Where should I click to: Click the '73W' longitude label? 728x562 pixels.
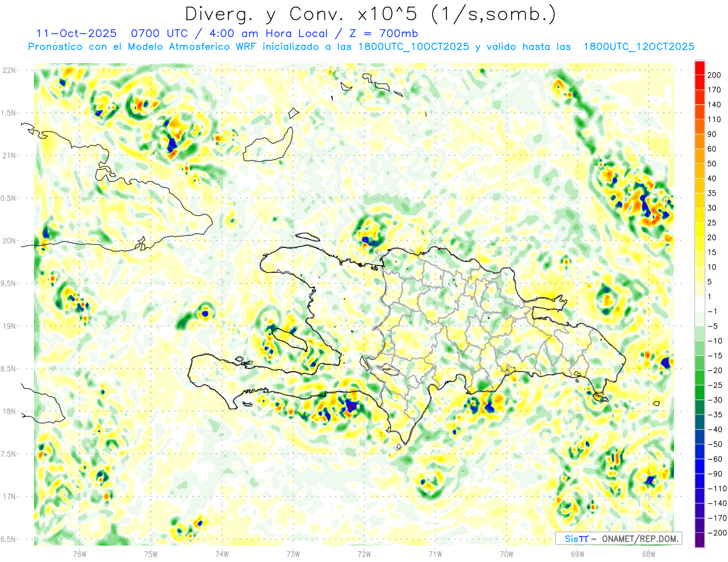tap(293, 554)
